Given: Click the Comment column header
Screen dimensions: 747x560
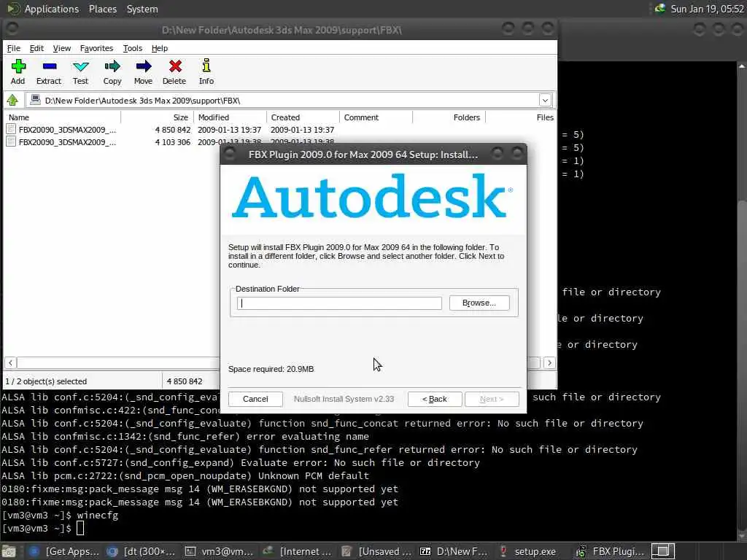Looking at the screenshot, I should click(x=376, y=117).
